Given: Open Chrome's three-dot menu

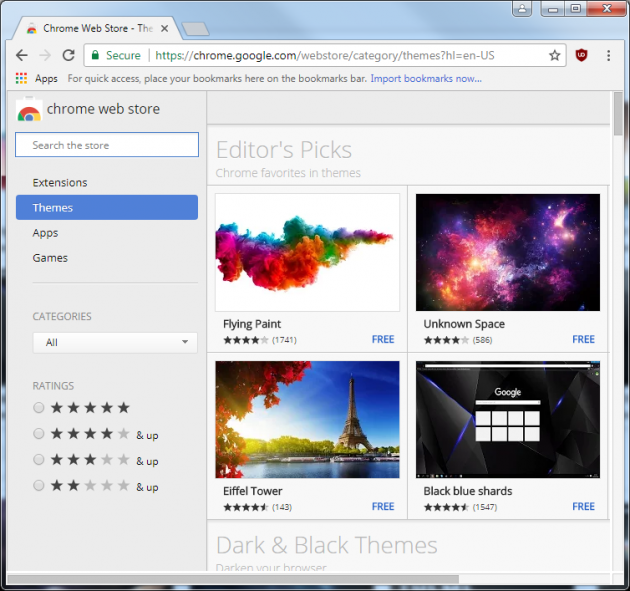Looking at the screenshot, I should [x=609, y=55].
